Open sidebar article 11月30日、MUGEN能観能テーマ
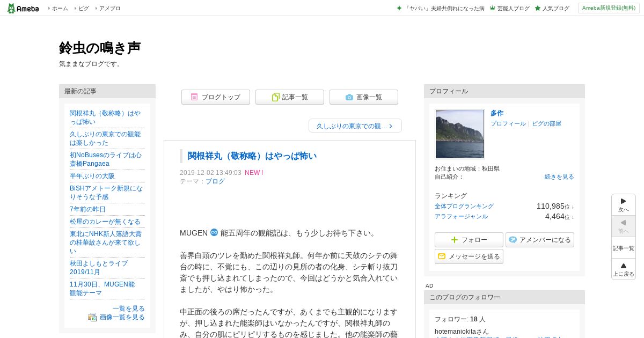The image size is (644, 338). [102, 289]
